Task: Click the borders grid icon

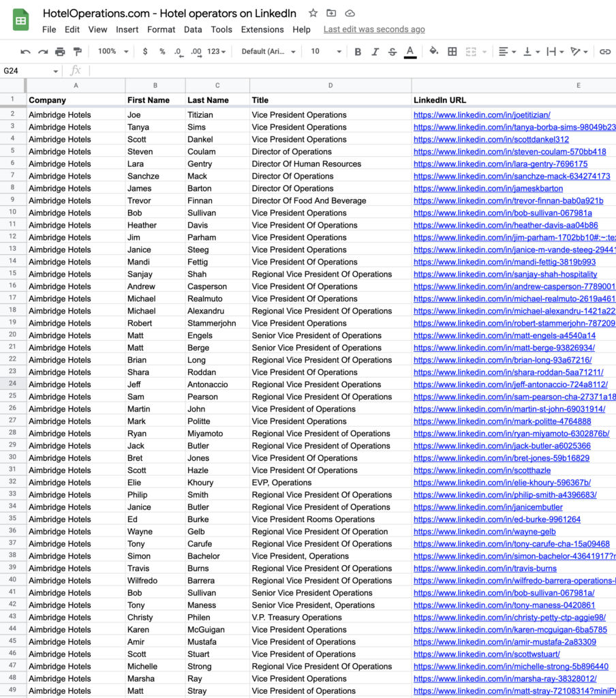Action: [452, 52]
